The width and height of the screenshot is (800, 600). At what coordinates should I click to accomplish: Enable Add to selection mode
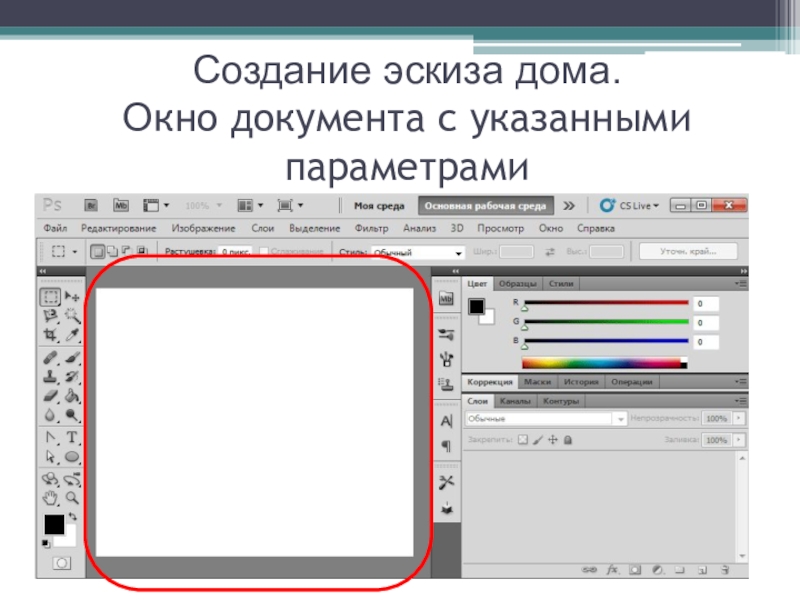tap(112, 251)
